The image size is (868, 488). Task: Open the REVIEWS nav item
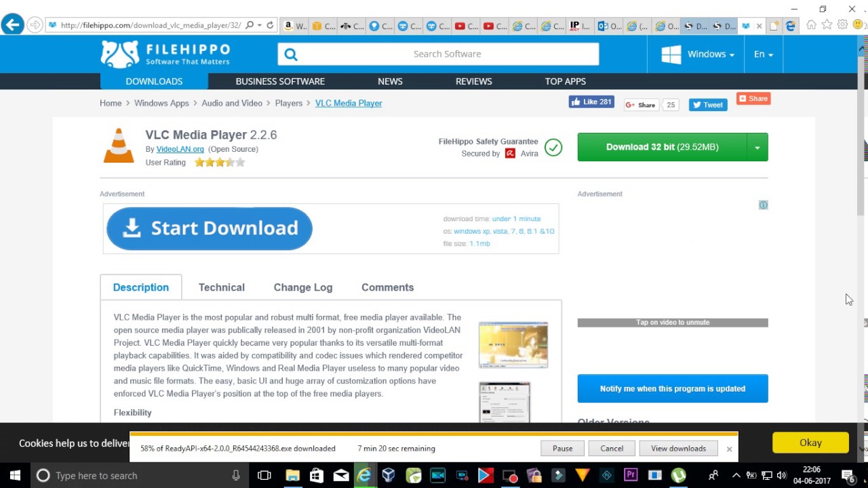[474, 81]
